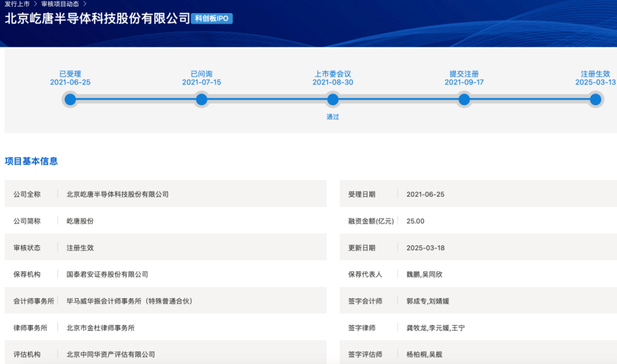Click the 更新日期 field label

pyautogui.click(x=362, y=248)
